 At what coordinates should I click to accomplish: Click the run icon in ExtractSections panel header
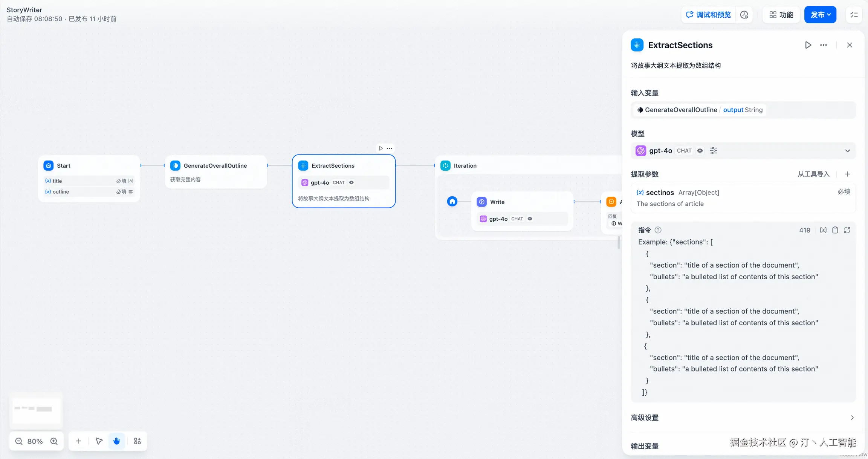click(808, 45)
